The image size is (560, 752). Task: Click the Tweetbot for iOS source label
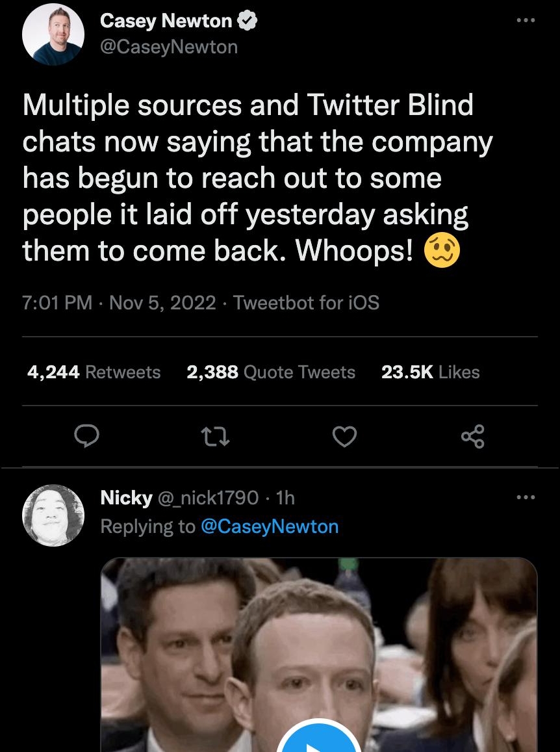(307, 303)
